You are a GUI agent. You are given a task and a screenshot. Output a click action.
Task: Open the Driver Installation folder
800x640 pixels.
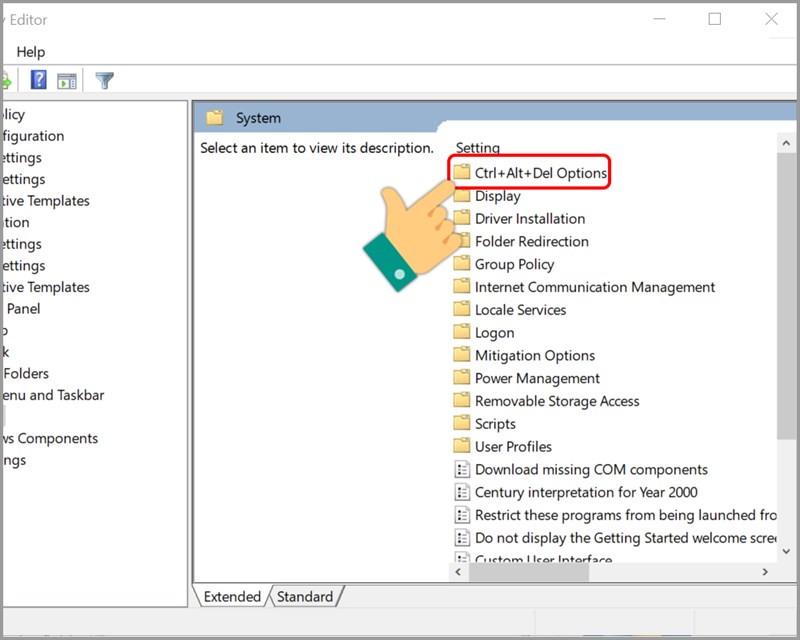coord(527,218)
